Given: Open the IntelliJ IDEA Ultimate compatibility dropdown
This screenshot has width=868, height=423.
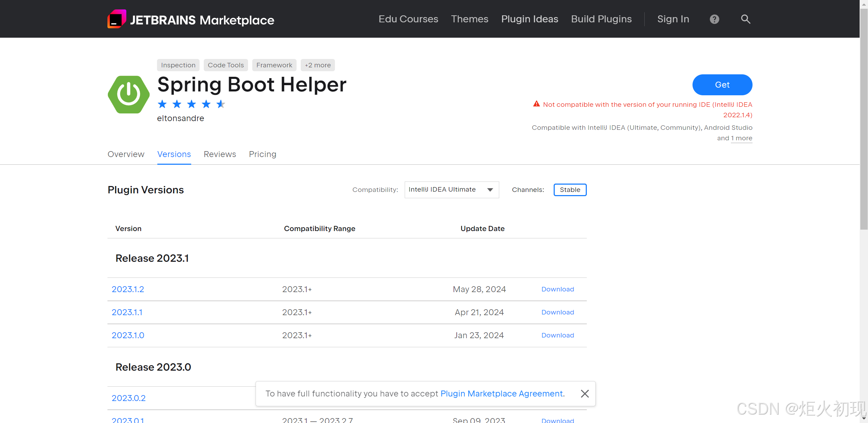Looking at the screenshot, I should click(x=451, y=190).
